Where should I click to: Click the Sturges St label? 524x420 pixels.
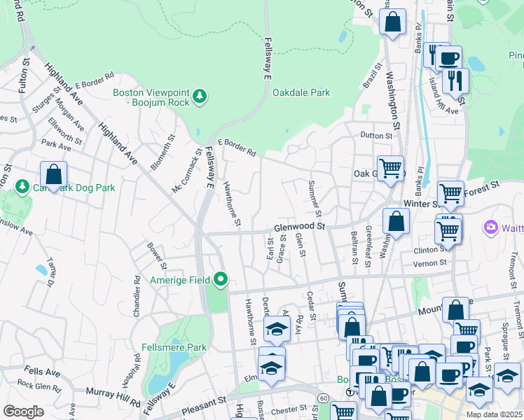[47, 99]
